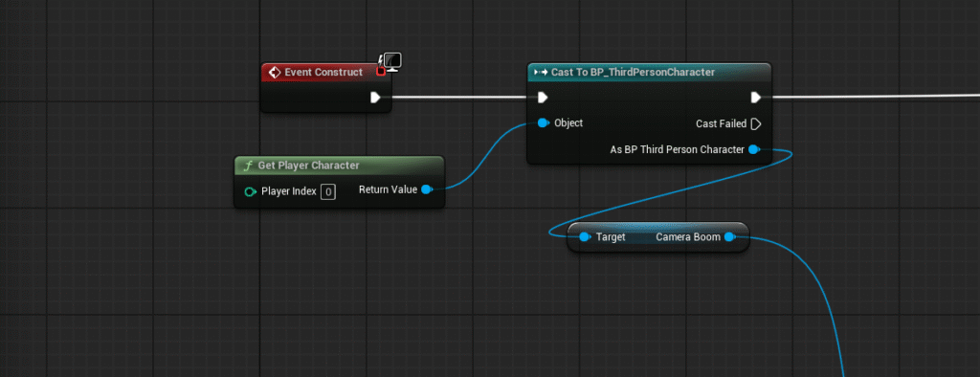
Task: Click the Object input pin on Cast node
Action: click(x=544, y=122)
